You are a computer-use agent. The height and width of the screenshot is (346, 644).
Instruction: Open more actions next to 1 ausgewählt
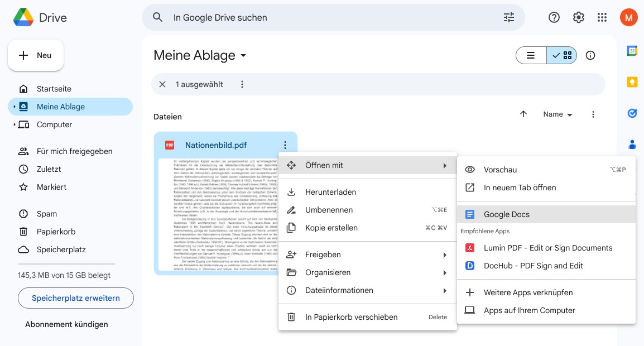[x=242, y=84]
